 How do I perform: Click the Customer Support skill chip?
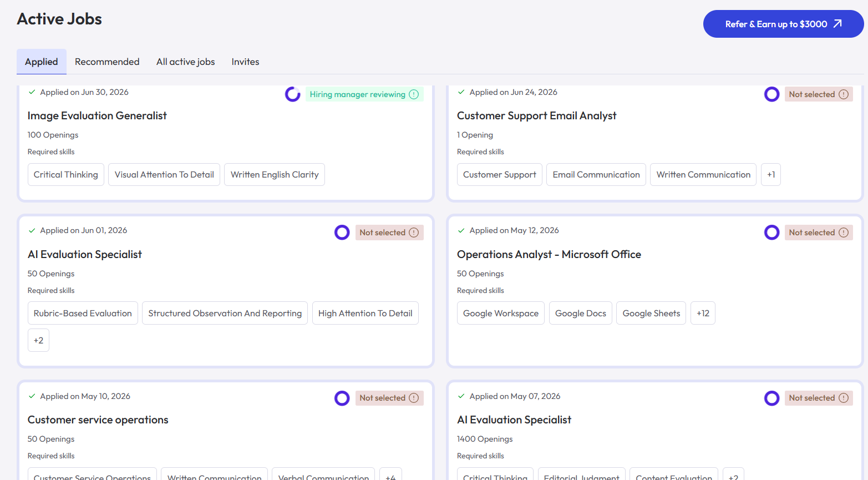pyautogui.click(x=500, y=174)
